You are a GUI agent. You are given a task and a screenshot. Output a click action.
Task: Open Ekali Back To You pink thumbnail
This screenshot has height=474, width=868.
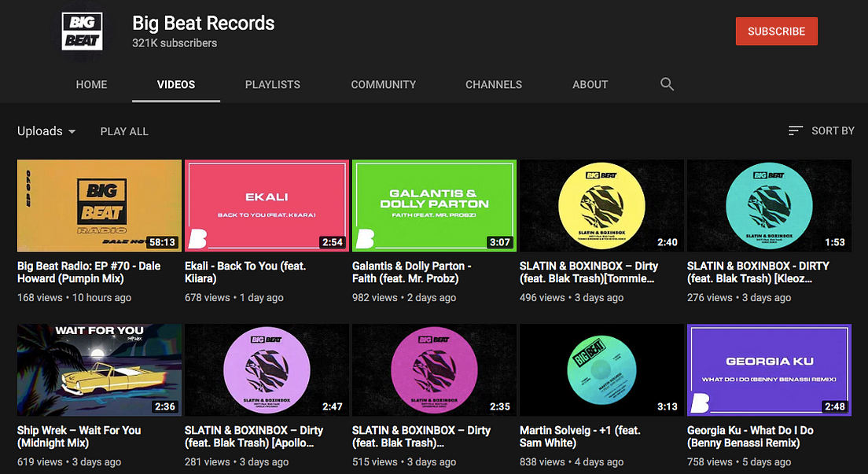267,205
